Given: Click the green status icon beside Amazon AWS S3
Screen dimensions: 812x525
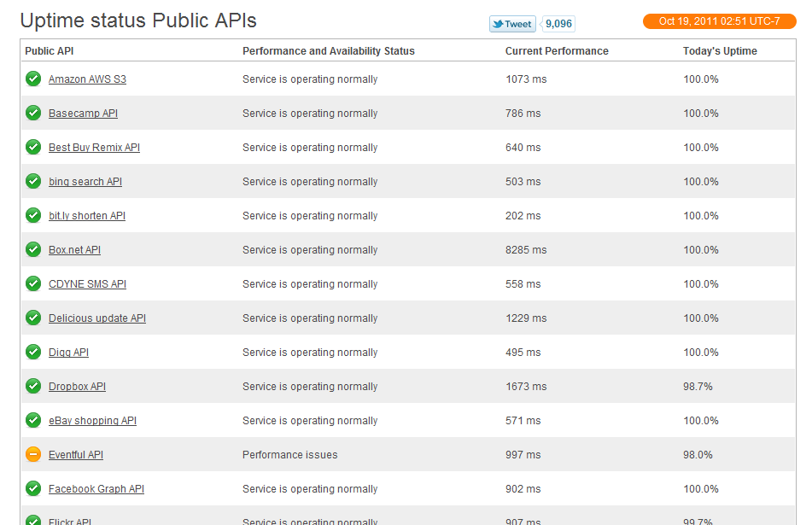Looking at the screenshot, I should [33, 79].
